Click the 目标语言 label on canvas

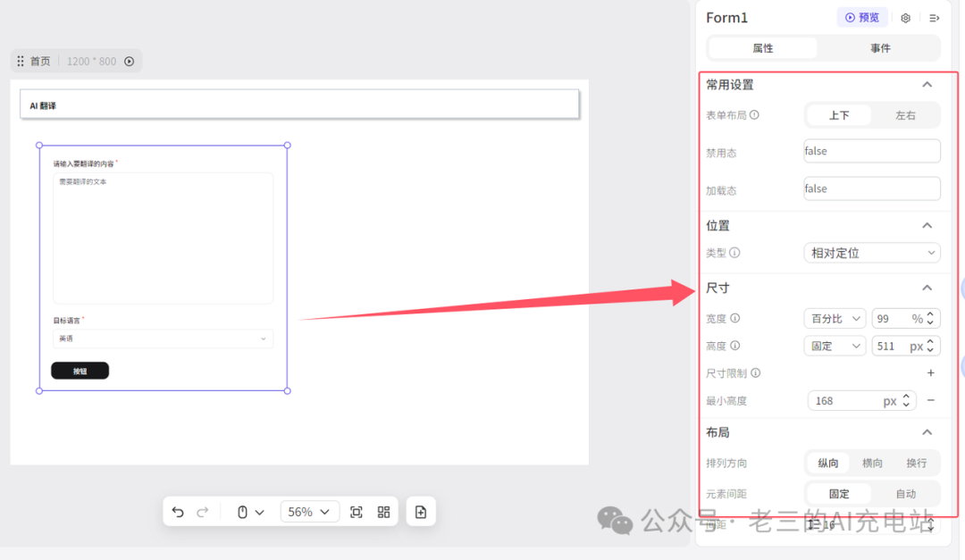pyautogui.click(x=66, y=320)
